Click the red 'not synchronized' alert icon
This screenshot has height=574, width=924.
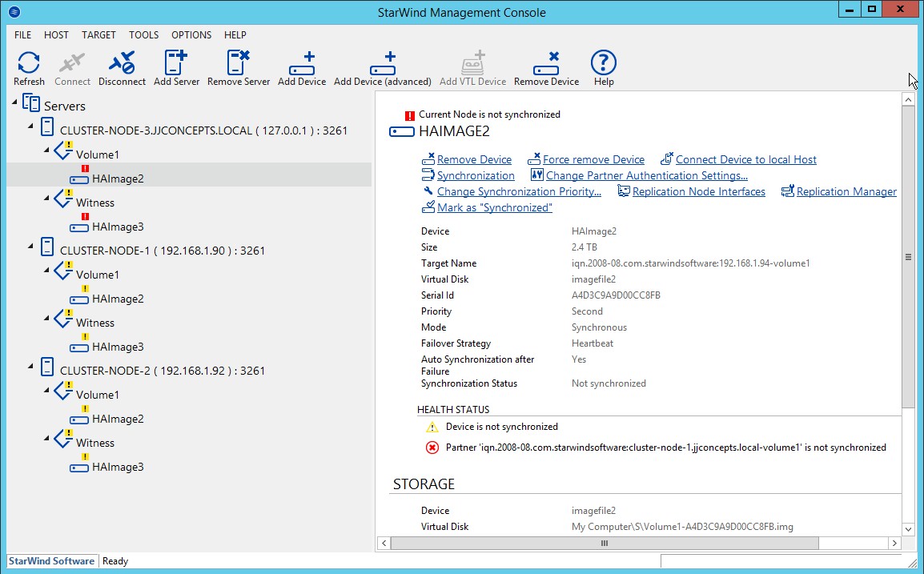click(409, 115)
